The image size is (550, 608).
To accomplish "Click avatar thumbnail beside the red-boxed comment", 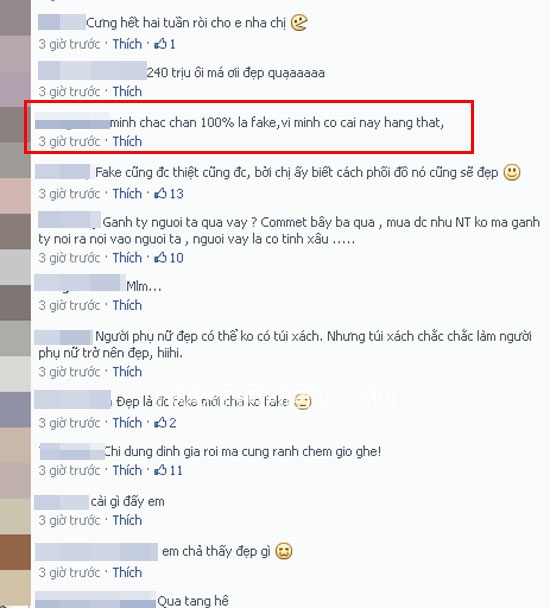I will point(15,124).
